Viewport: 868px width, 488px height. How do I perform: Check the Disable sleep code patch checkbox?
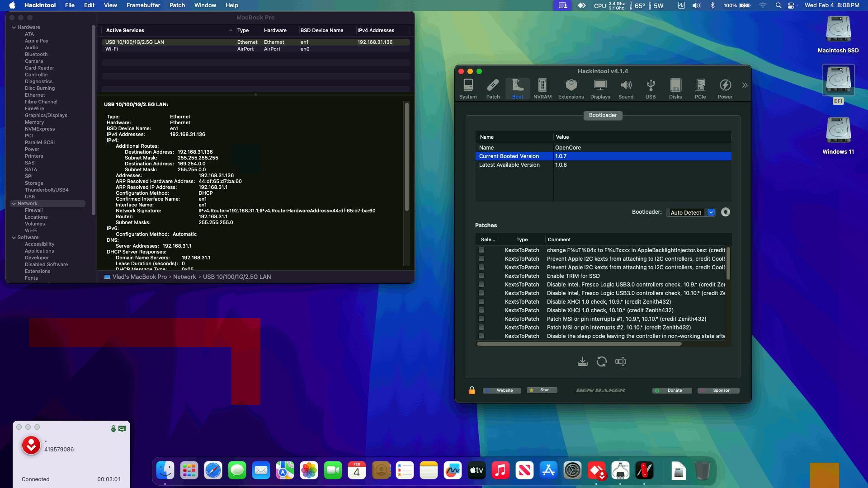[x=481, y=336]
